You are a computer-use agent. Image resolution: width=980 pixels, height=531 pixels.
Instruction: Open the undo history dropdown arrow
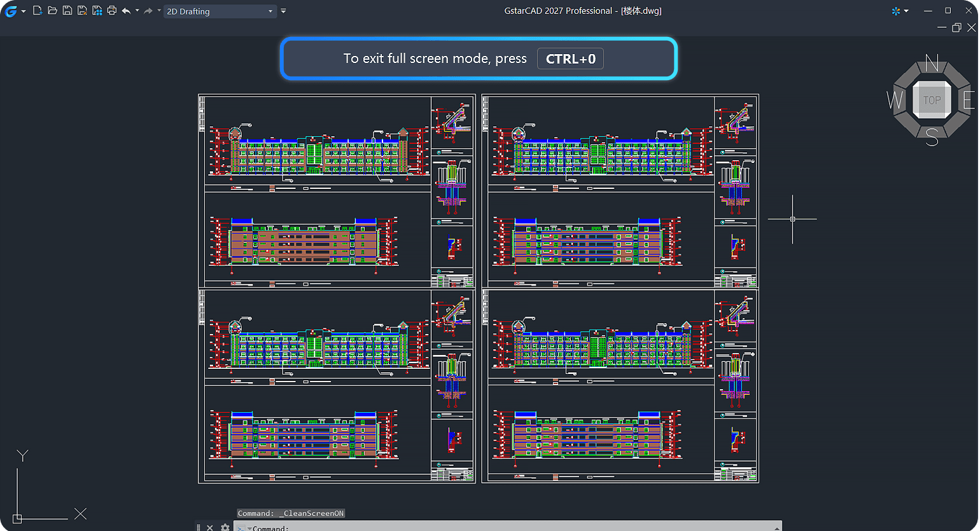pyautogui.click(x=137, y=11)
